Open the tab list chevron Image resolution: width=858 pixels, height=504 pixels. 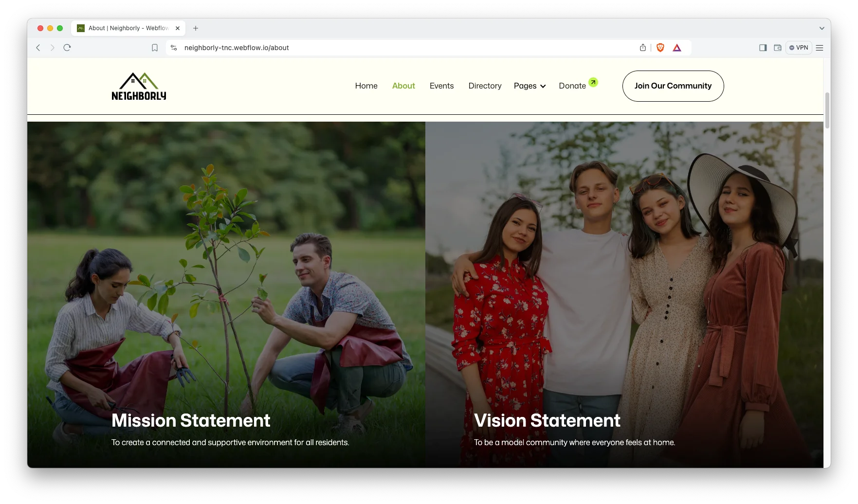point(821,28)
